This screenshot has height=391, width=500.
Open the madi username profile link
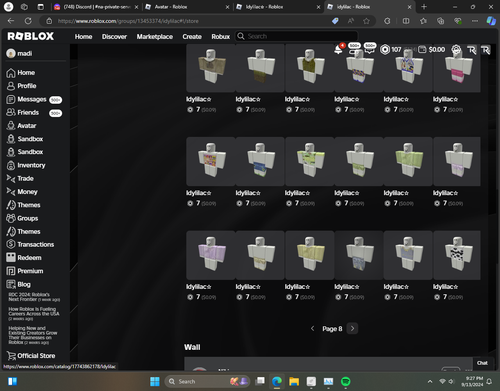click(x=19, y=53)
